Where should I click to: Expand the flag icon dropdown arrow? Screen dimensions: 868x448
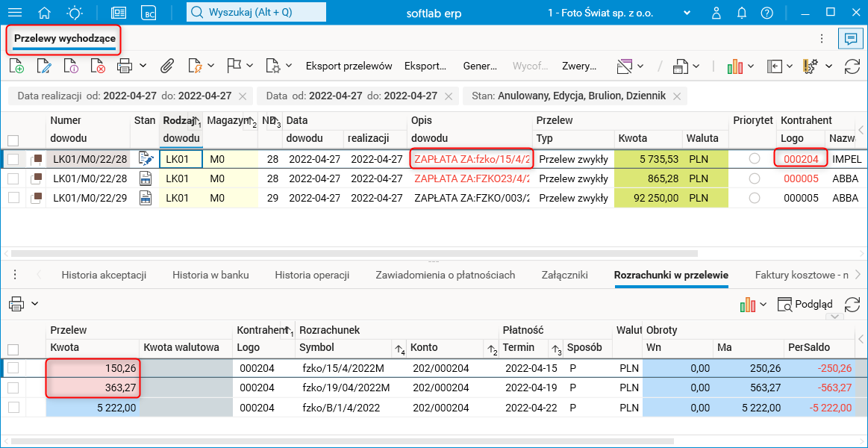(250, 66)
